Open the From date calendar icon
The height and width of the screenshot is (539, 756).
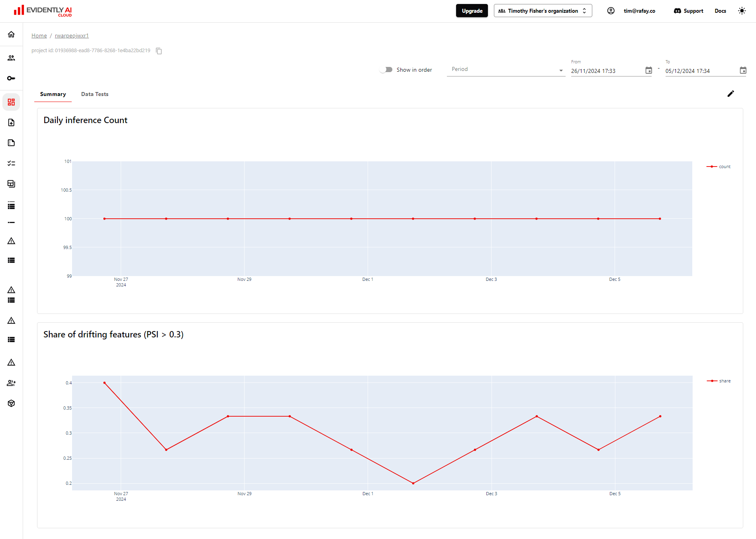648,70
